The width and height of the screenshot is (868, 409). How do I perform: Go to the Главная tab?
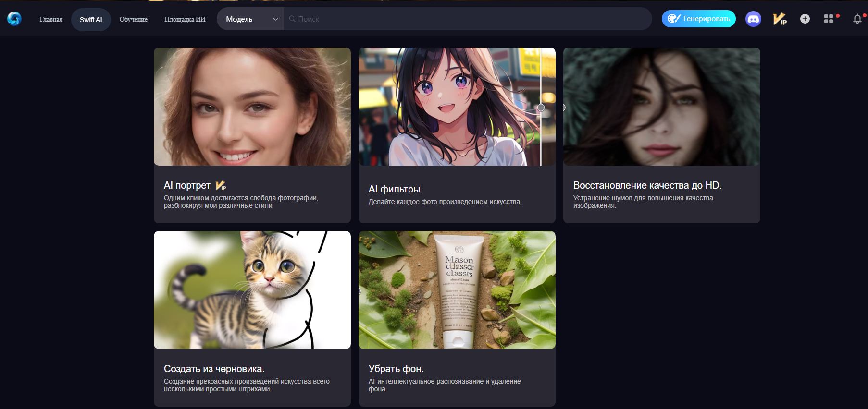tap(51, 19)
